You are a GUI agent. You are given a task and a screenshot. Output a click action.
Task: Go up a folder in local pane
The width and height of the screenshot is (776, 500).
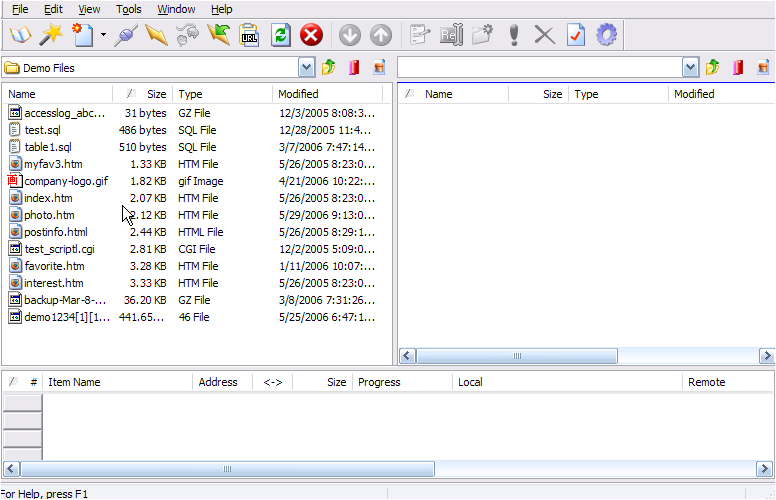point(329,67)
